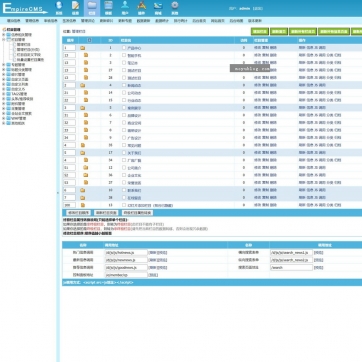Click the folder icon in ID 1 row
Image resolution: width=362 pixels, height=362 pixels.
pyautogui.click(x=82, y=48)
